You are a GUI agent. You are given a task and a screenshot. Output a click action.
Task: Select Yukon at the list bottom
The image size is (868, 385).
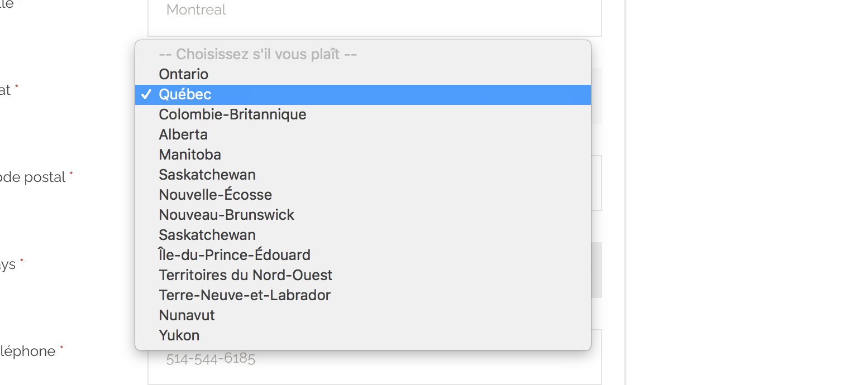pyautogui.click(x=363, y=335)
